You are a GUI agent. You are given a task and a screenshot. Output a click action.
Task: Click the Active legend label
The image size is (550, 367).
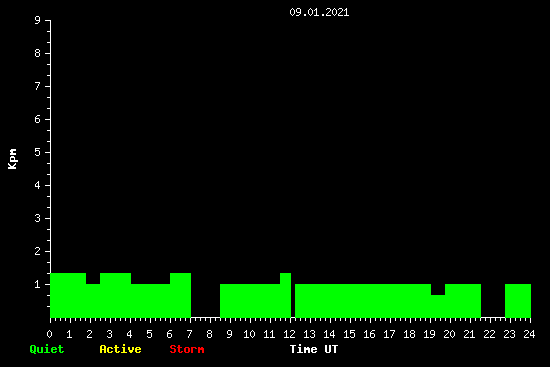pyautogui.click(x=120, y=349)
